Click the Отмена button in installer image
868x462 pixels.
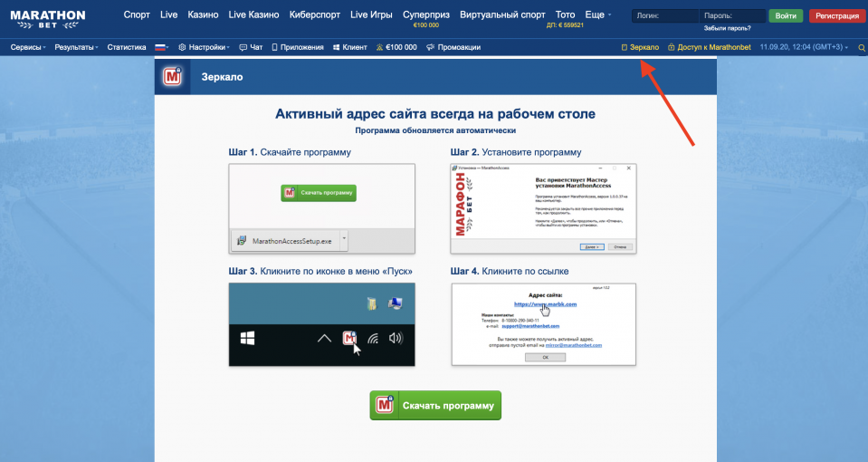tap(620, 247)
